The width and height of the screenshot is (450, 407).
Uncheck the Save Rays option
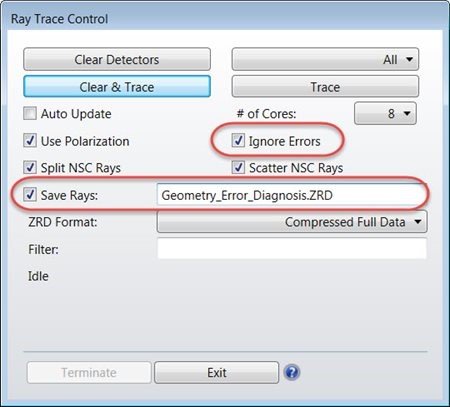pyautogui.click(x=30, y=194)
